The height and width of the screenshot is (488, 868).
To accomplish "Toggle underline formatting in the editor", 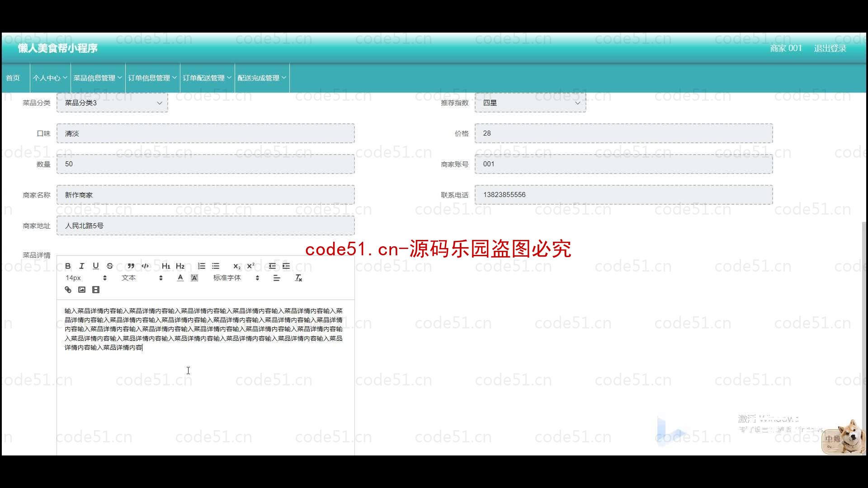I will (95, 266).
